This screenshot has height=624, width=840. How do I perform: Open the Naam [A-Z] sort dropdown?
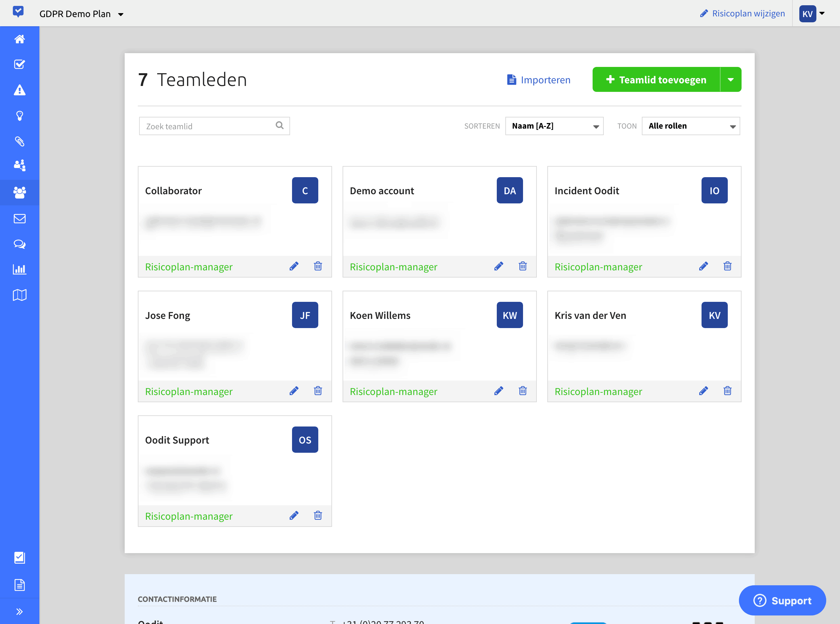pos(554,126)
